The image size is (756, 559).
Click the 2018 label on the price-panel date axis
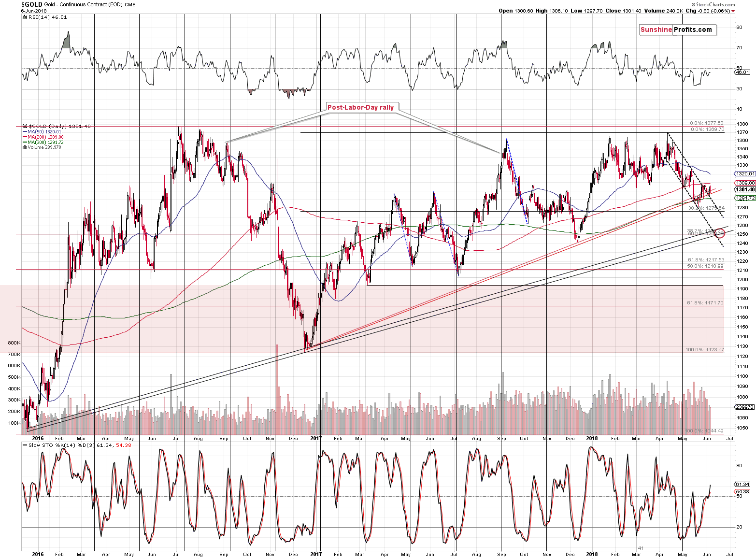click(x=592, y=439)
